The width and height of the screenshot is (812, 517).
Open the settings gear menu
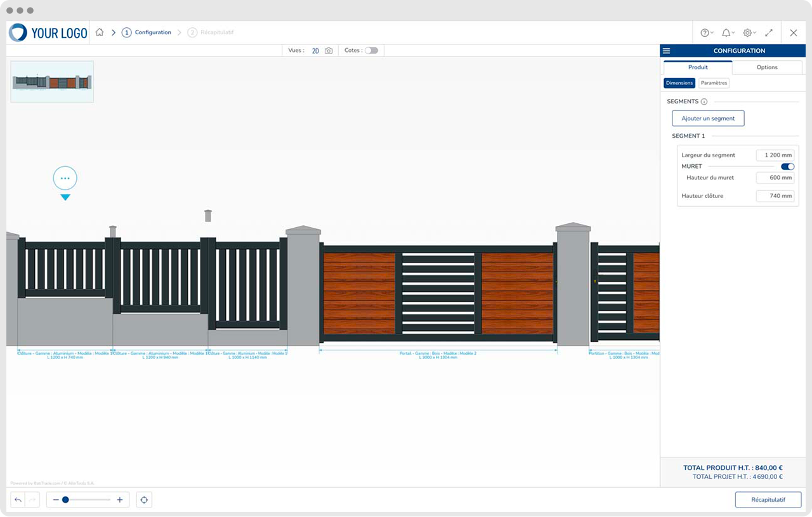749,33
